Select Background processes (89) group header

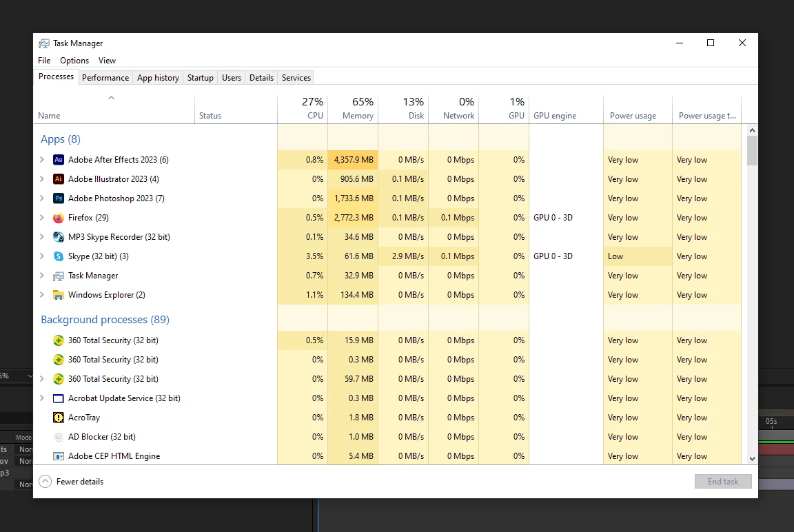(105, 320)
